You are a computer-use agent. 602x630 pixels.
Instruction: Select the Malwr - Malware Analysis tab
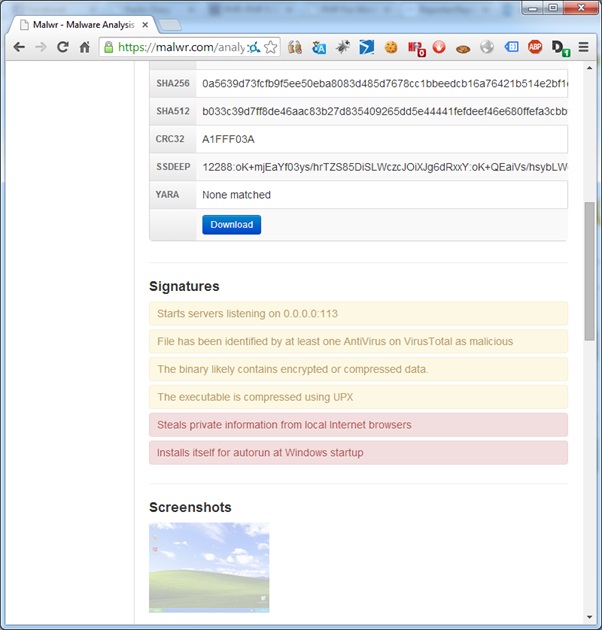pos(80,21)
